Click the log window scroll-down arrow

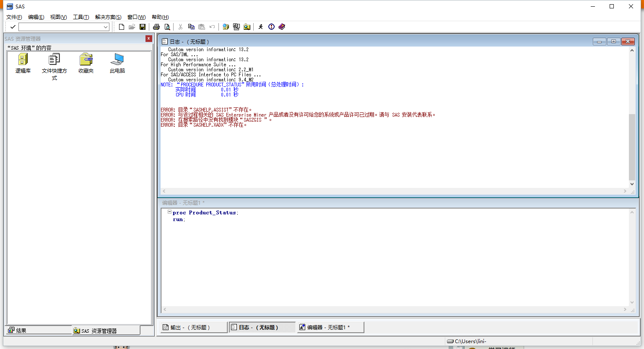[x=632, y=184]
